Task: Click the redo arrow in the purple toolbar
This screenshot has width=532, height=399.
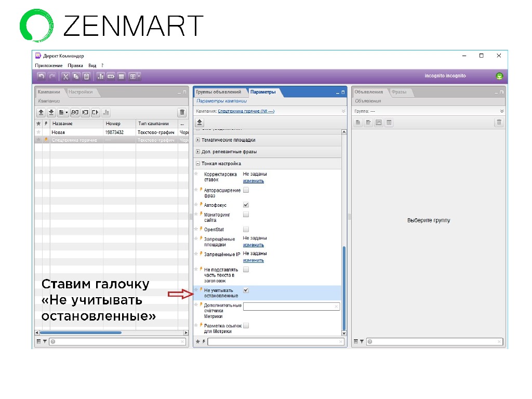Action: (52, 76)
